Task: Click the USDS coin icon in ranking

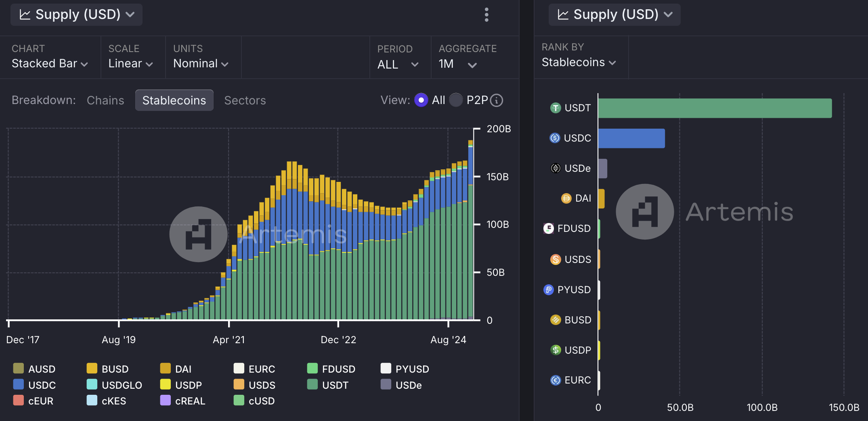Action: 556,259
